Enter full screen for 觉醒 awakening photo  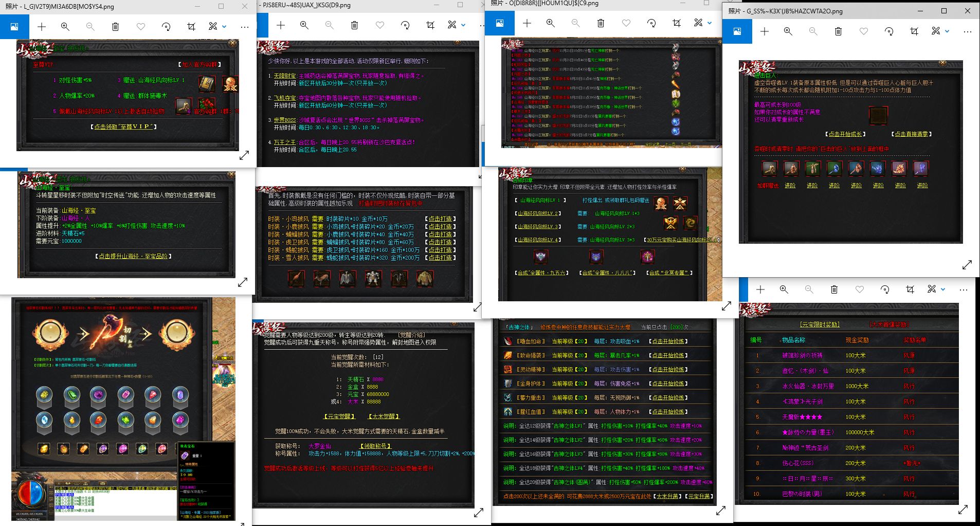point(478,513)
